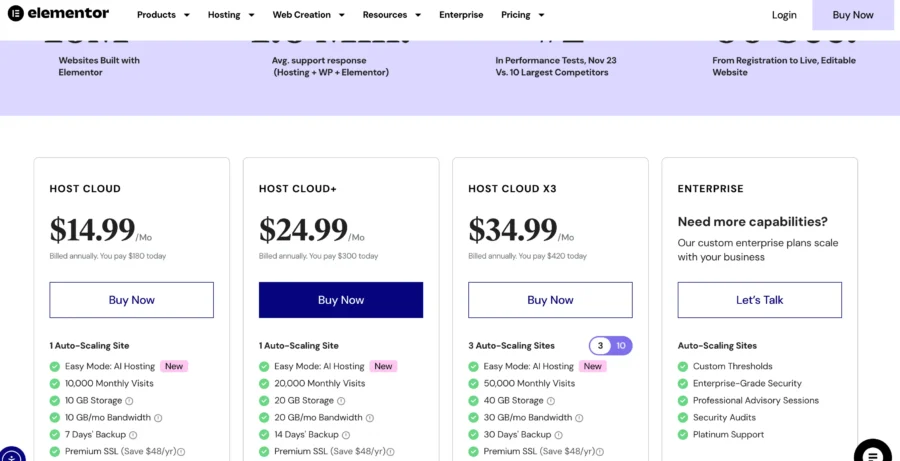Screen dimensions: 900x461
Task: Click green check beside 10,000 Monthly Visits
Action: pos(55,383)
